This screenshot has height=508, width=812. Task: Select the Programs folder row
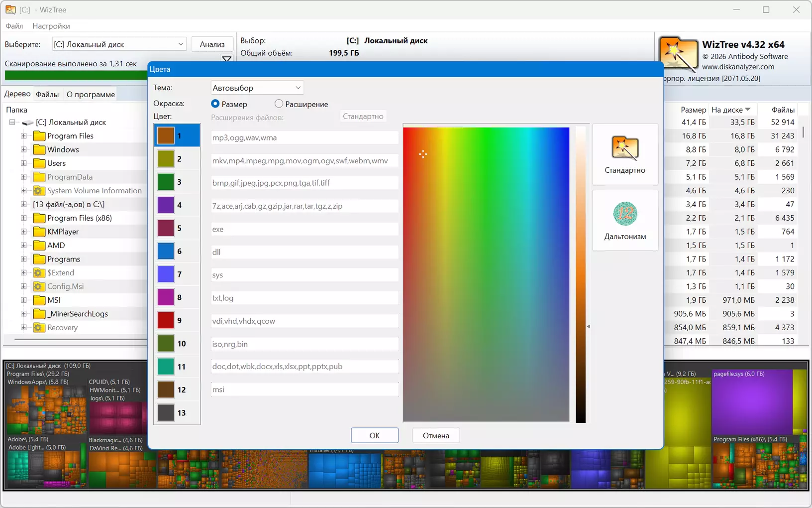tap(64, 259)
